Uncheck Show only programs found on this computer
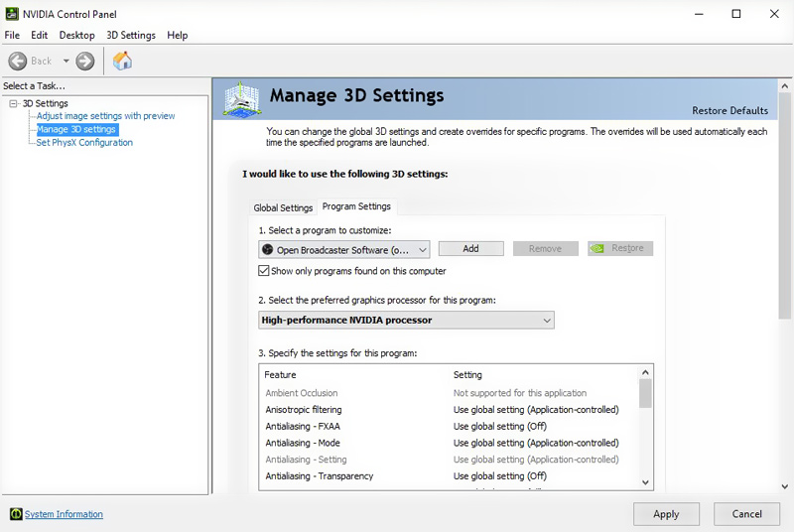Viewport: 794px width, 532px height. [264, 271]
